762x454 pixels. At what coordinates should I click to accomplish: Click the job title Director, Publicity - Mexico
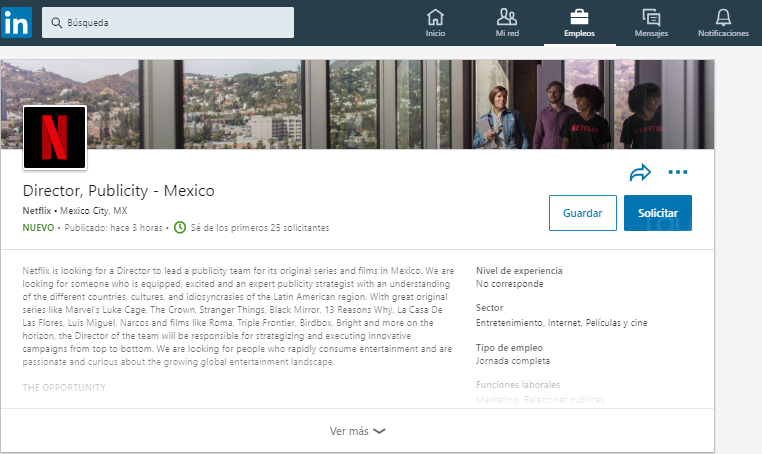[x=119, y=190]
